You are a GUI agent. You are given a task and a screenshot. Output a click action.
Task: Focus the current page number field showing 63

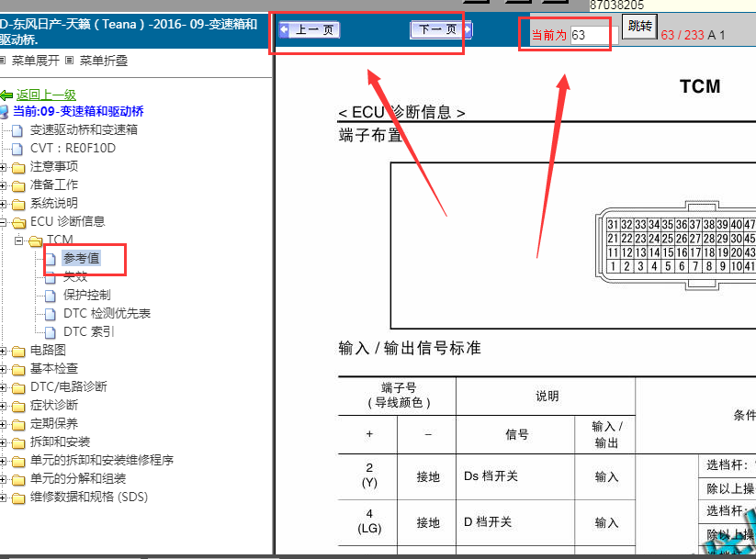594,35
